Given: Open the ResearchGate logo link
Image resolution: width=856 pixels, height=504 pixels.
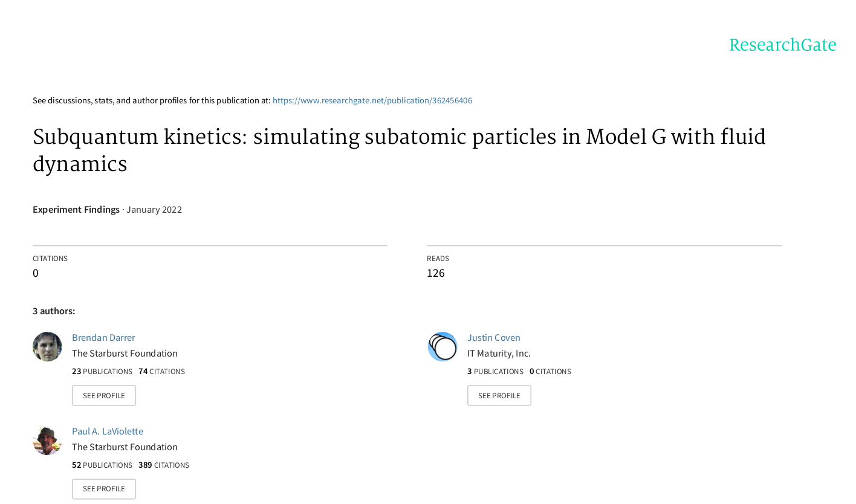Looking at the screenshot, I should (x=782, y=45).
